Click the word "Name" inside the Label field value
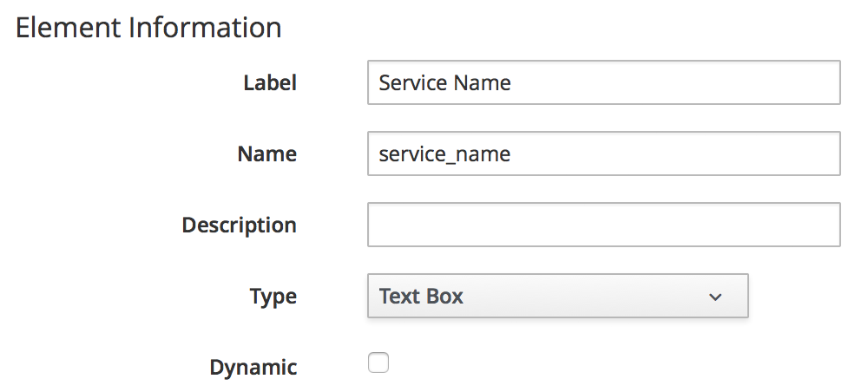 pyautogui.click(x=481, y=83)
